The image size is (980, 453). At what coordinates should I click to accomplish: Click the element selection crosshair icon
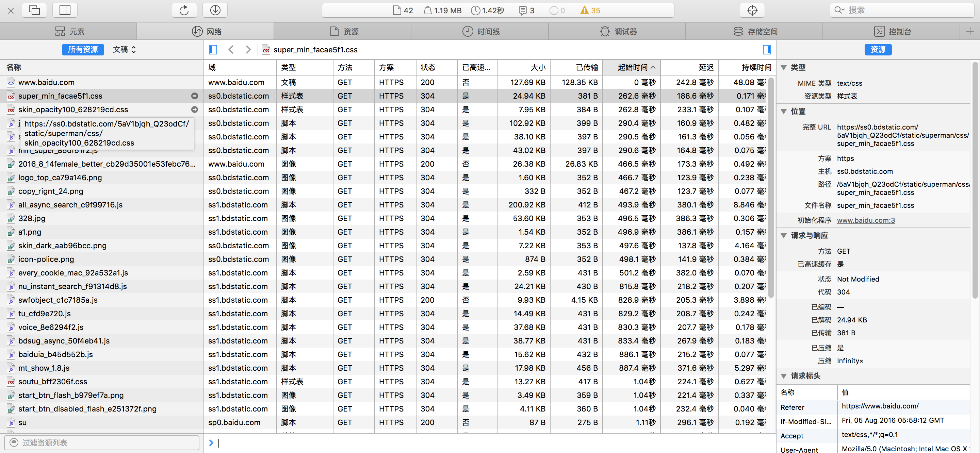[x=752, y=10]
